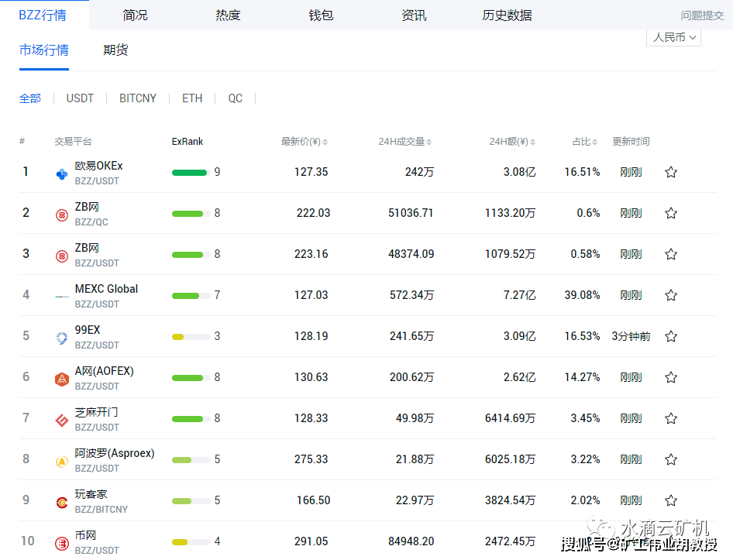Image resolution: width=733 pixels, height=560 pixels.
Task: Open the 历史数据 tab
Action: [x=507, y=15]
